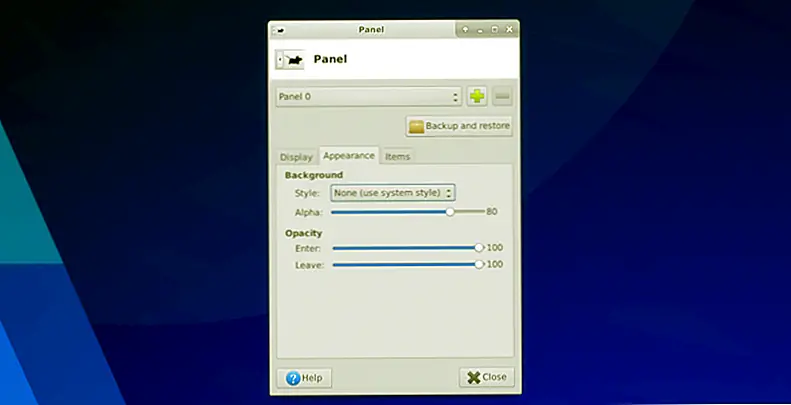Click the Leave opacity slider handle

479,265
